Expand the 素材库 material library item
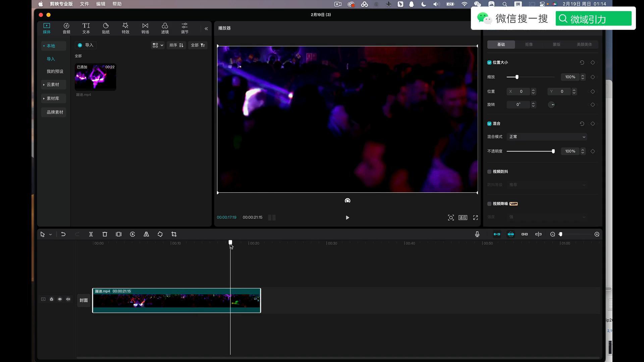This screenshot has width=644, height=362. pyautogui.click(x=53, y=98)
